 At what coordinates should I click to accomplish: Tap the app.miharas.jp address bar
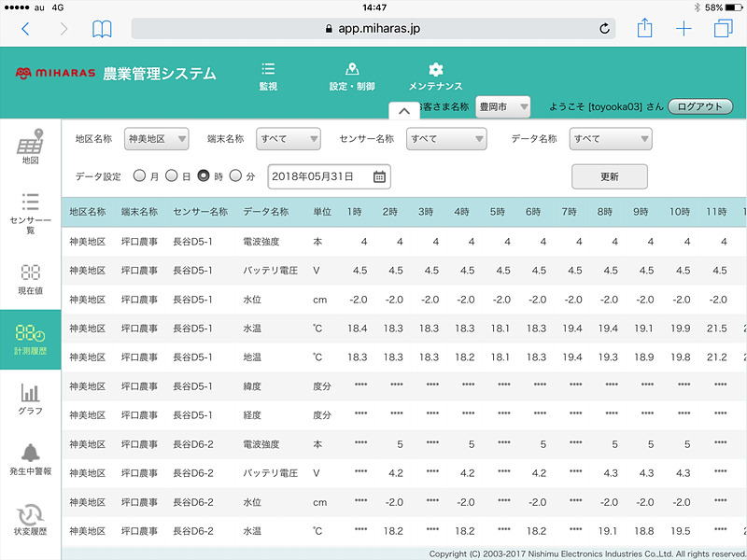(x=373, y=29)
